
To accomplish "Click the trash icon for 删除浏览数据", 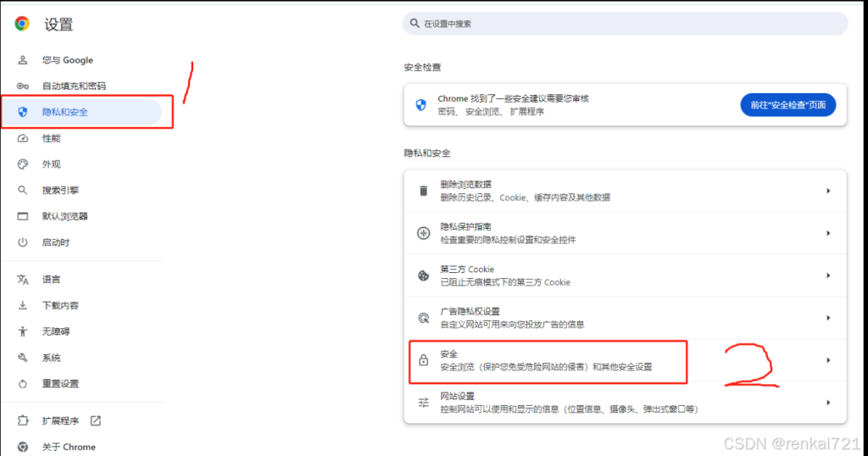I will [x=424, y=191].
